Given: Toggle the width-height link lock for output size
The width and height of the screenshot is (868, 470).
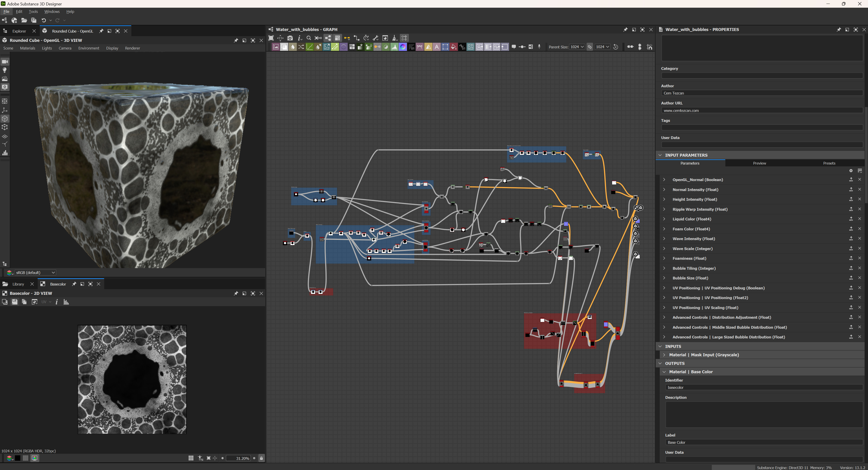Looking at the screenshot, I should (x=590, y=47).
